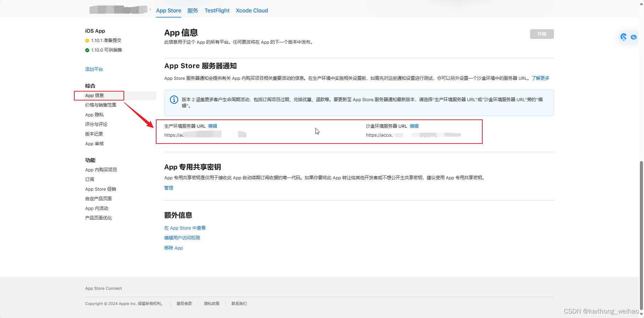Click App Store Connect footer text

coord(104,288)
